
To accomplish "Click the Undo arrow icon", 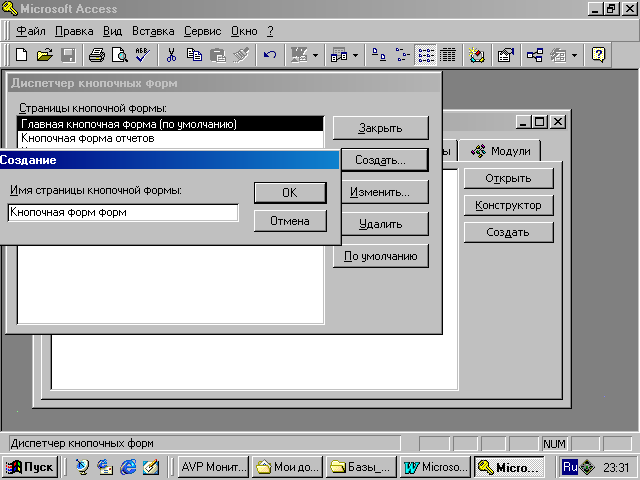I will tap(270, 54).
